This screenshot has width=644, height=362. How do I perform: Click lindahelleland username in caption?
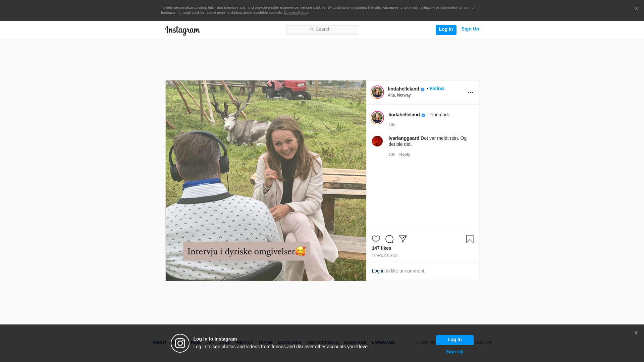point(404,115)
